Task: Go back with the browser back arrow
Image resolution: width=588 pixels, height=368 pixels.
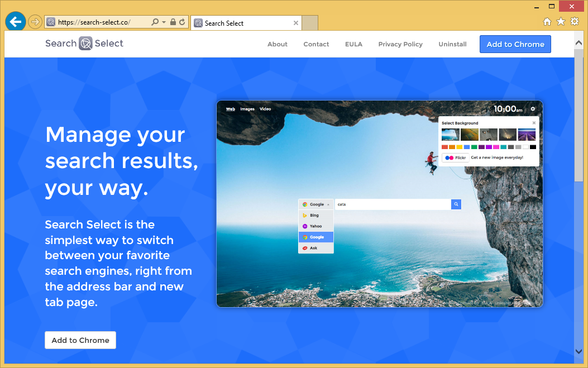Action: point(16,22)
